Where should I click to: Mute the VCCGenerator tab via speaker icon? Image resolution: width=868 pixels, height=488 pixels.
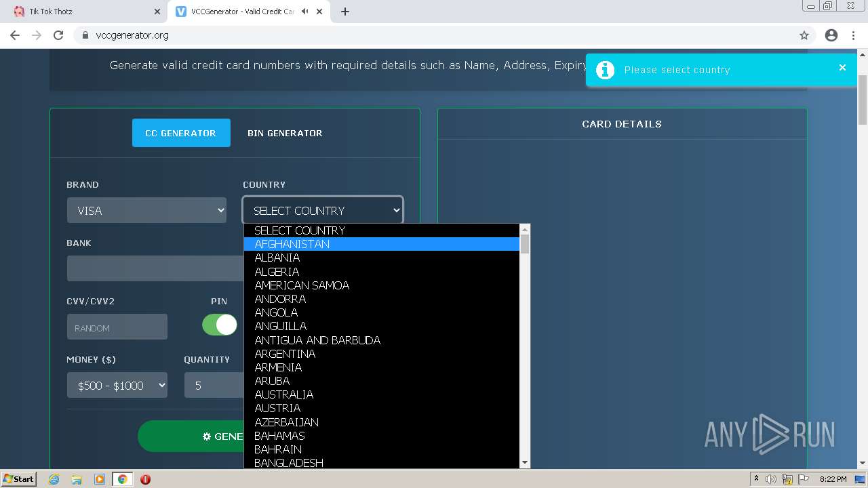click(304, 12)
